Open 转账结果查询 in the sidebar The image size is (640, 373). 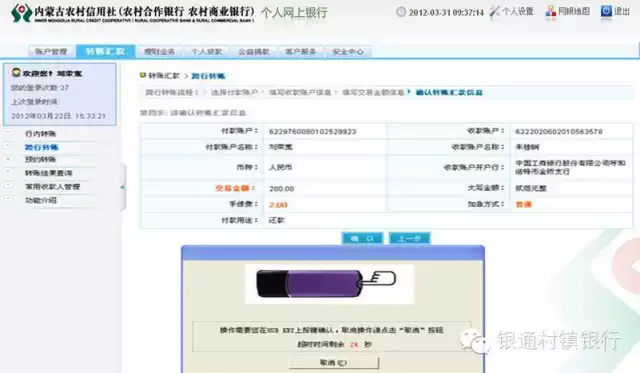point(49,173)
